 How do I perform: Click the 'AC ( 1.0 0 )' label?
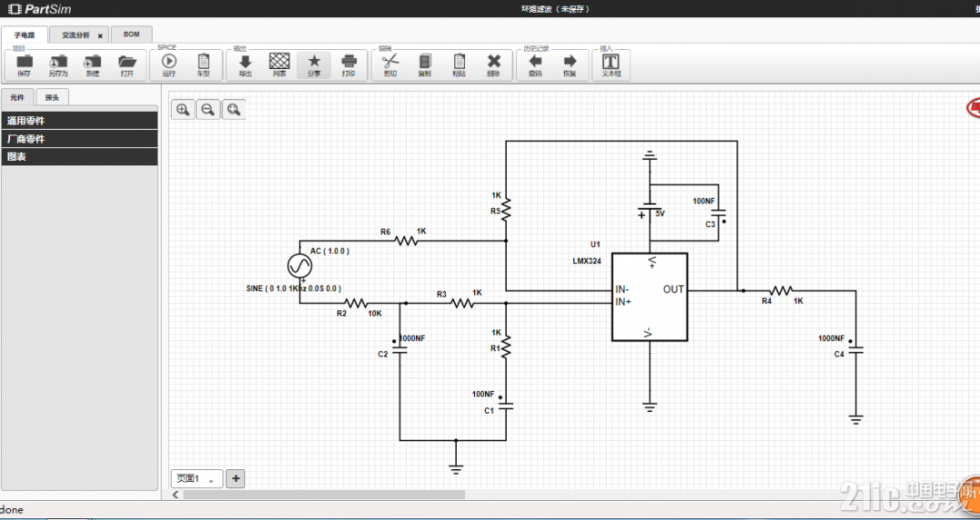[330, 251]
